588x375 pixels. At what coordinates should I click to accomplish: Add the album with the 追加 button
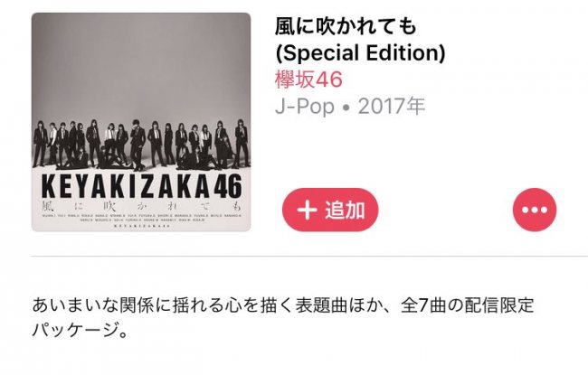tap(330, 210)
